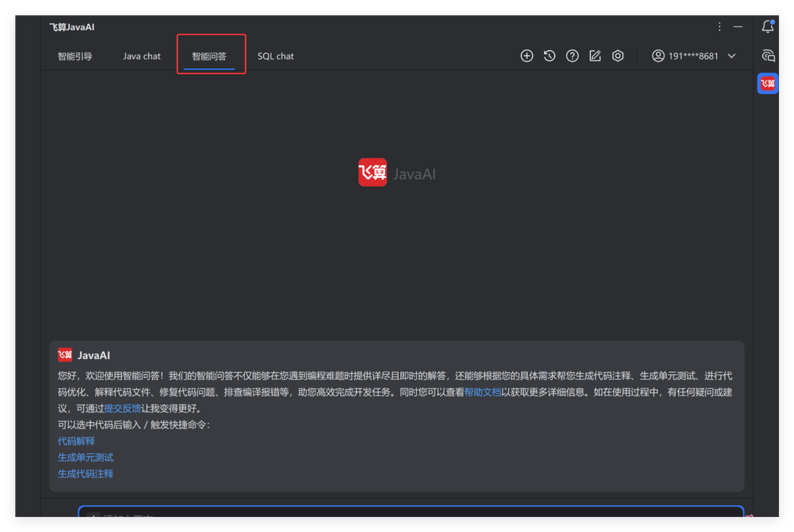Click the question mark help icon
This screenshot has width=794, height=532.
[x=572, y=56]
